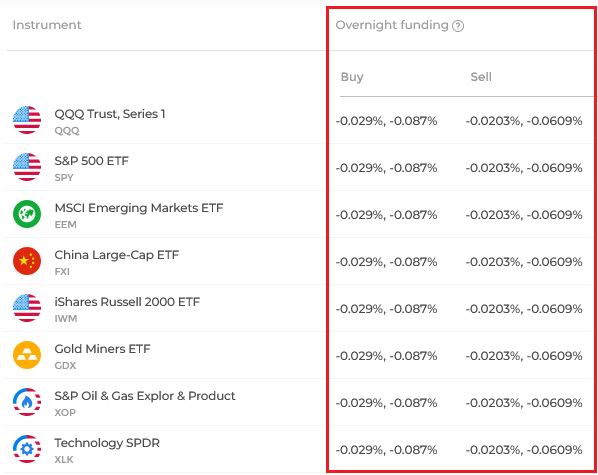The height and width of the screenshot is (475, 598).
Task: Click Buy funding value for MSCI Emerging Markets
Action: click(386, 215)
